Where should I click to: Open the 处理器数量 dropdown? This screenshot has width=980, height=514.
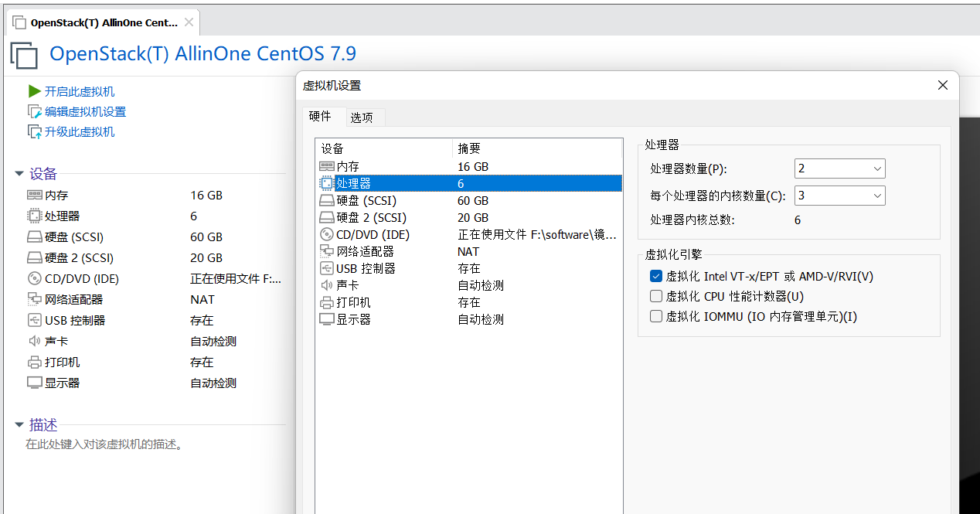click(x=840, y=168)
